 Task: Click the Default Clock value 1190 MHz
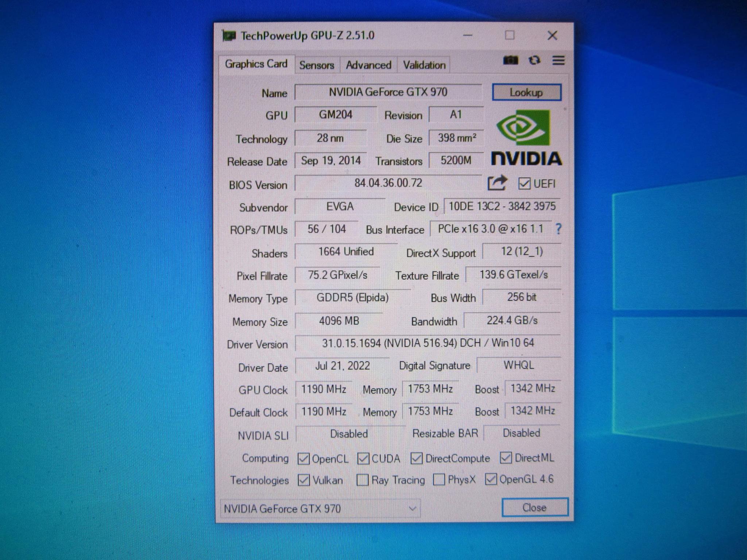324,412
